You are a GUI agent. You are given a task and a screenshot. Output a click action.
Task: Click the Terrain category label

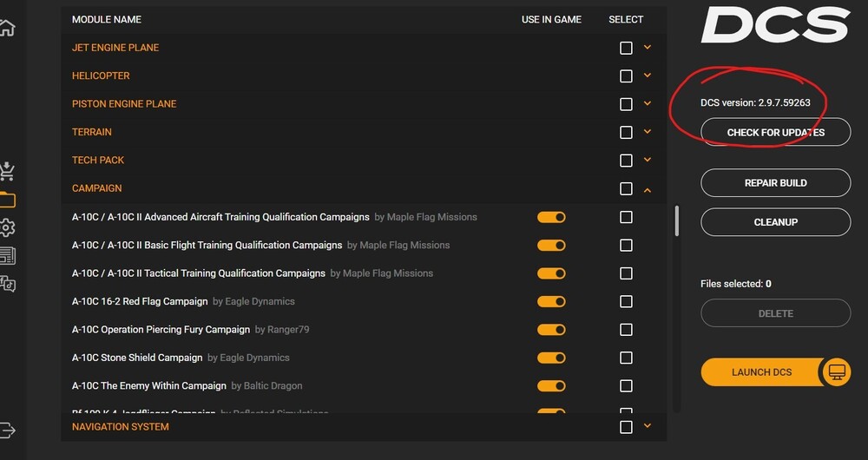pos(92,132)
